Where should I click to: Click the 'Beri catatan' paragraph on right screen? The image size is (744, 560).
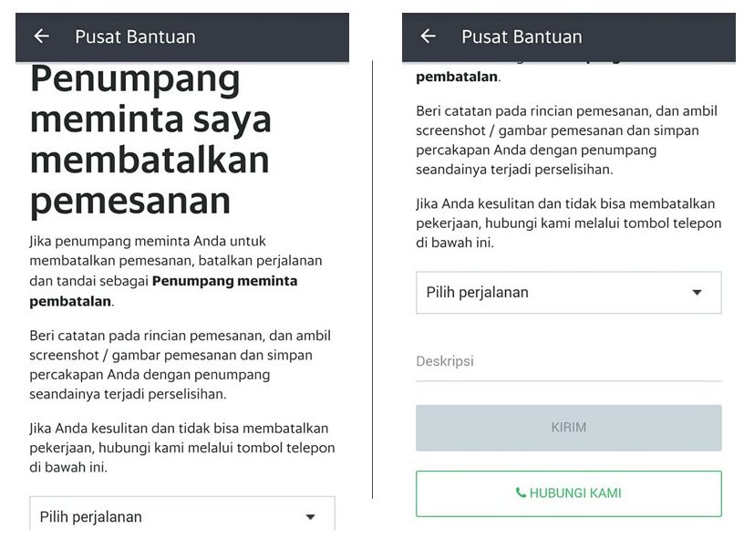566,140
